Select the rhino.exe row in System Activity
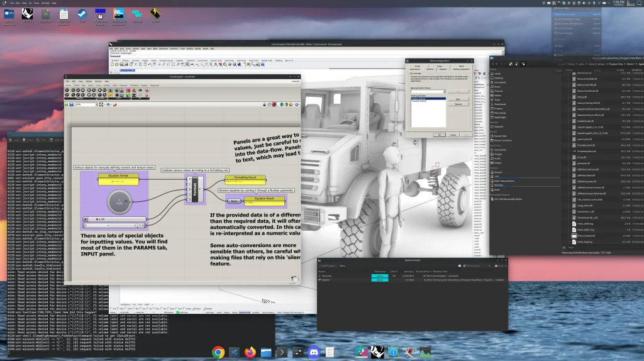644x361 pixels. [413, 276]
